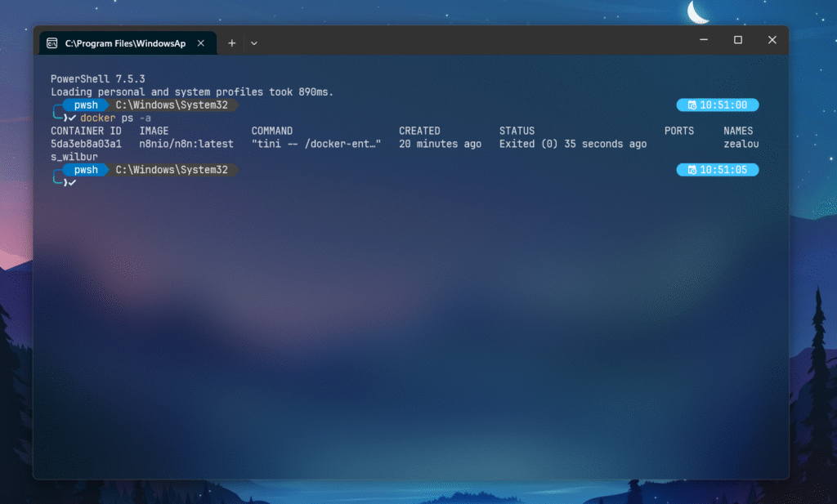The image size is (837, 504).
Task: Click the 10:51:00 timestamp badge
Action: point(718,105)
